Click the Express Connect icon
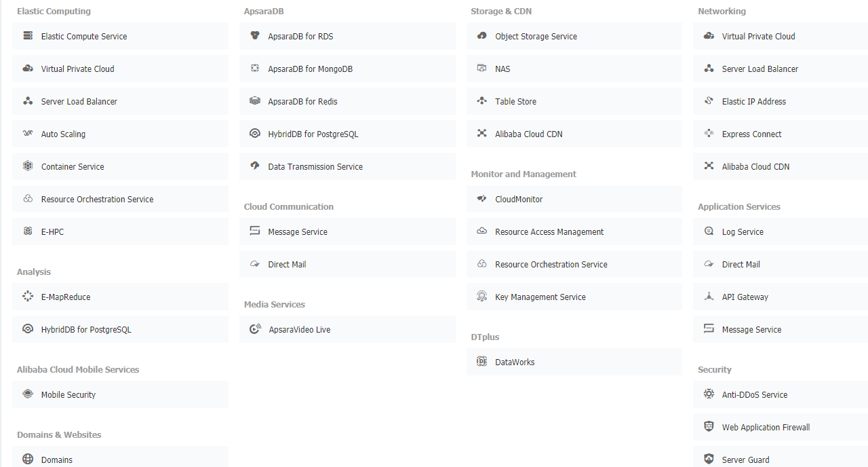The height and width of the screenshot is (467, 868). (709, 134)
